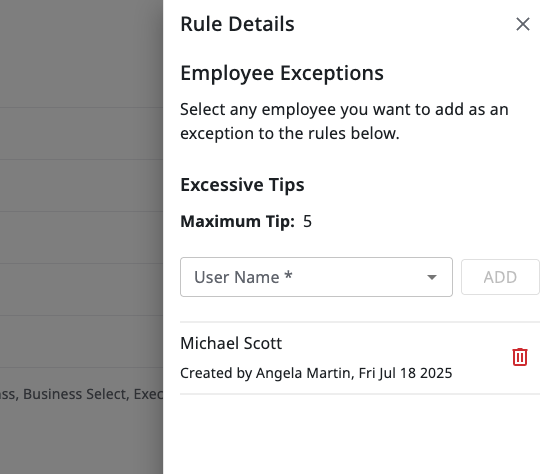554x474 pixels.
Task: Click the Rule Details panel title
Action: (x=237, y=24)
